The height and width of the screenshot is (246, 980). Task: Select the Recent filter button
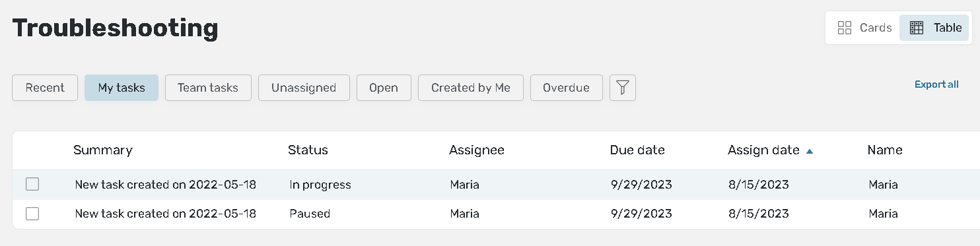[x=45, y=88]
